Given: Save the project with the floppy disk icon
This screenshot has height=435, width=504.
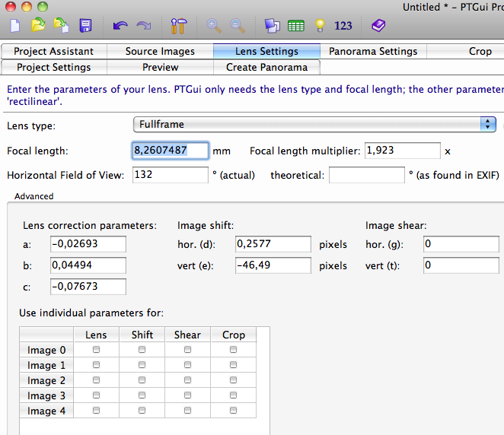Looking at the screenshot, I should tap(85, 26).
